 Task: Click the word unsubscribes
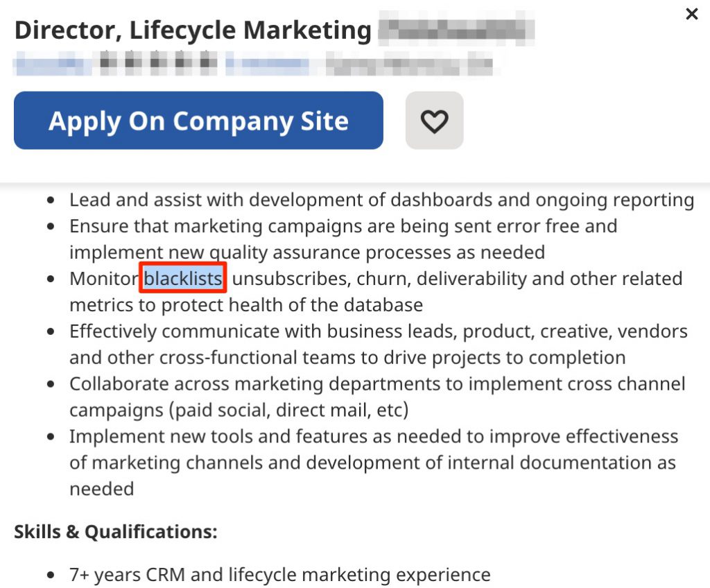click(291, 279)
